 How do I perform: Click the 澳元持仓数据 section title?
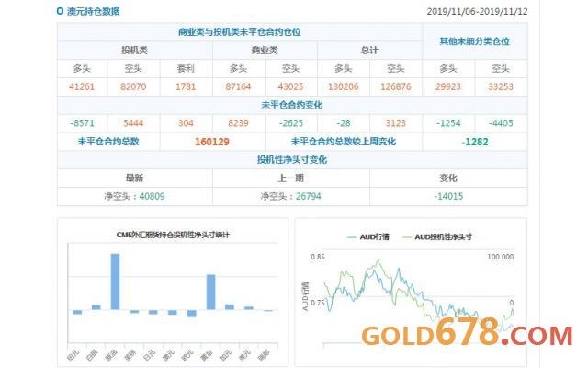94,11
